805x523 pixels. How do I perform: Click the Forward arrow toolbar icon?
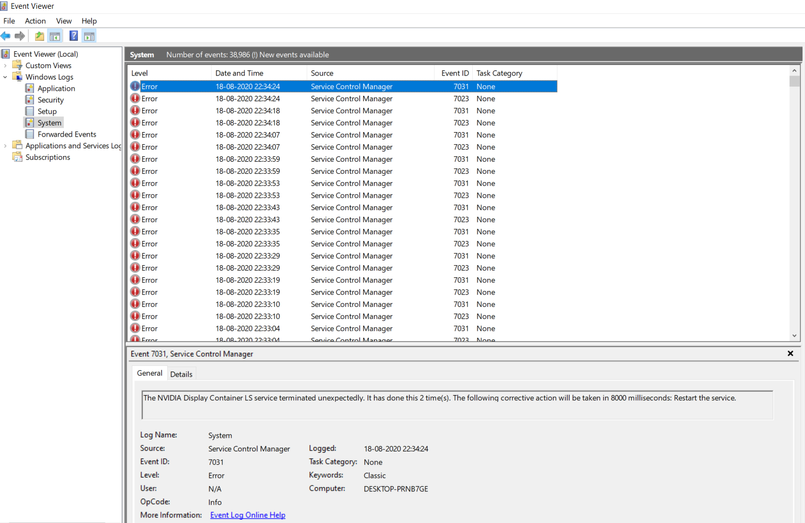click(20, 36)
